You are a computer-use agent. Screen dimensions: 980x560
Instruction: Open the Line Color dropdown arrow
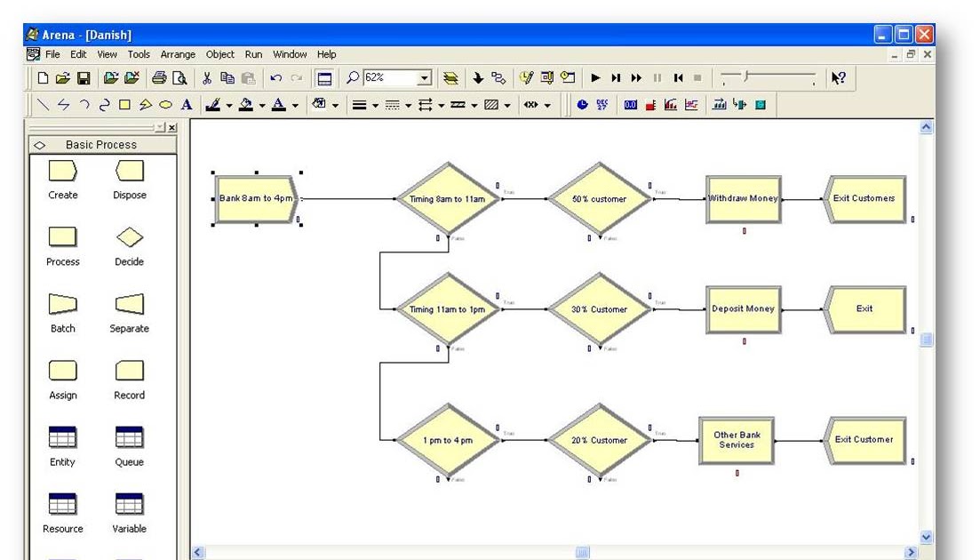[x=229, y=104]
